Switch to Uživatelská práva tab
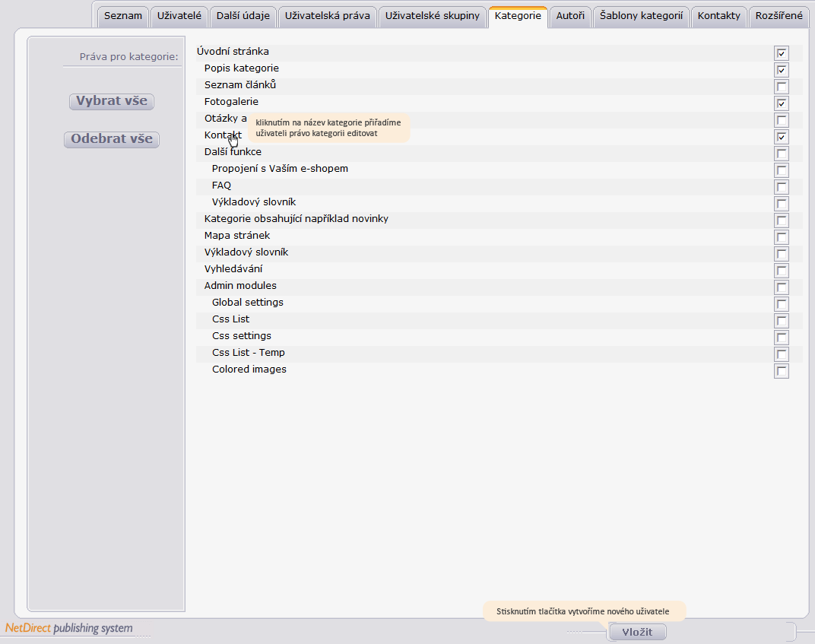Image resolution: width=815 pixels, height=644 pixels. point(328,16)
